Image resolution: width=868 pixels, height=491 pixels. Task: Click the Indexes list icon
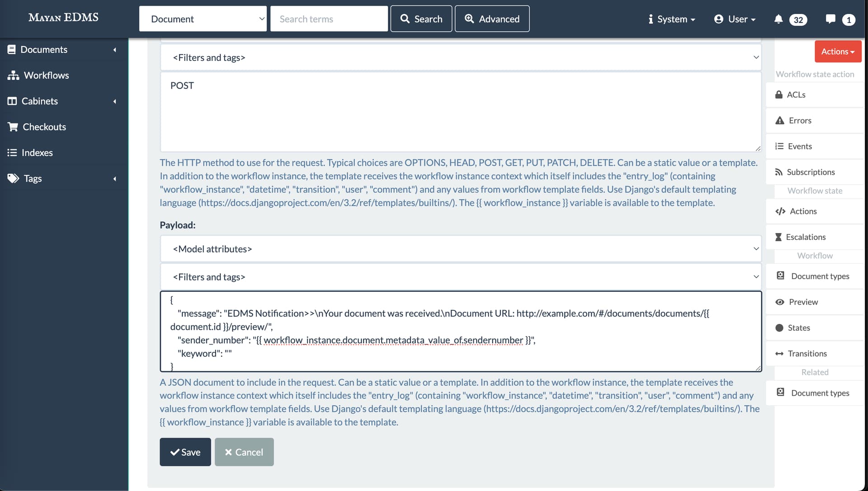coord(12,153)
